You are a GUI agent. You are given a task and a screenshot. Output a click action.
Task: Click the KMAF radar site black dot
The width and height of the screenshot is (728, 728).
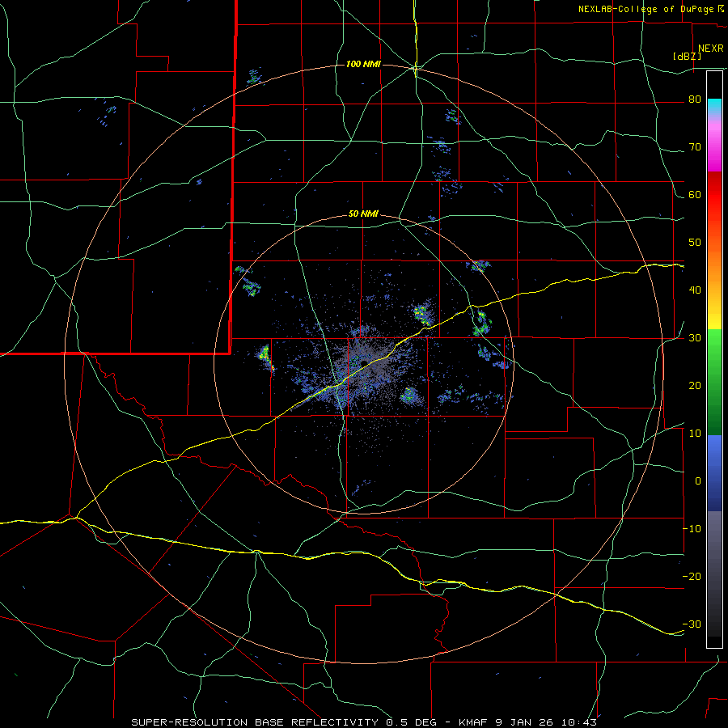click(365, 362)
